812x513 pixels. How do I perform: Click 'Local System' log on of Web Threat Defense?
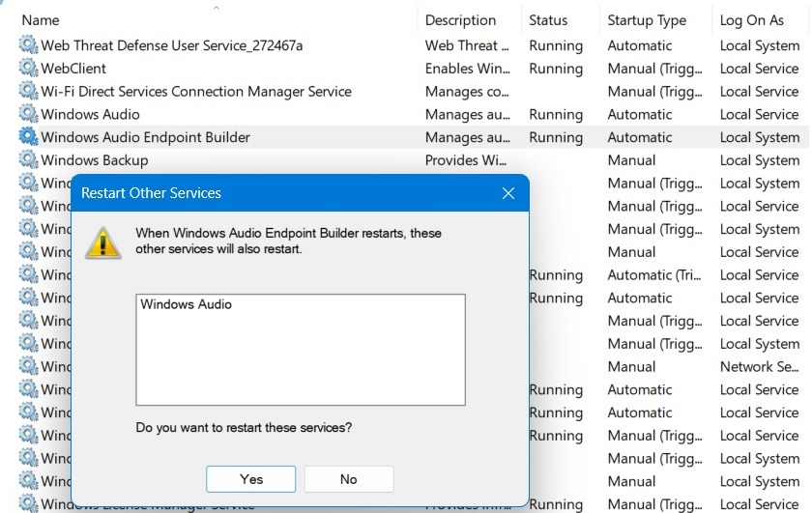click(x=759, y=46)
